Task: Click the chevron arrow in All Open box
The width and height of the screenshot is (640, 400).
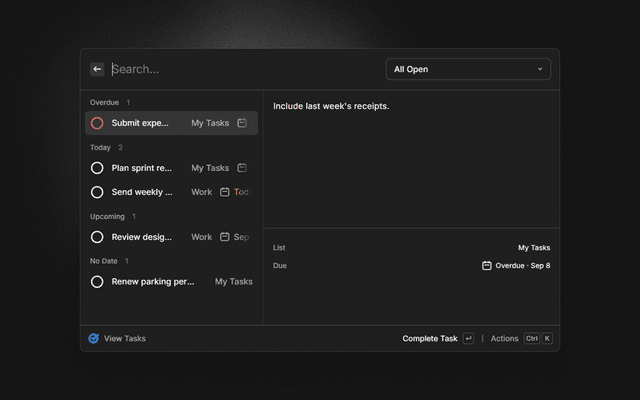Action: pos(540,69)
